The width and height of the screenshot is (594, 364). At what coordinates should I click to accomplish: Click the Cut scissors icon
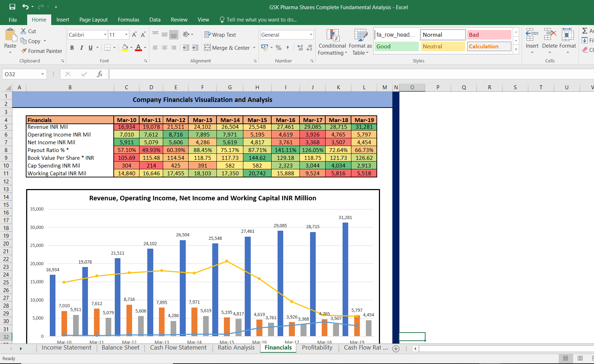pyautogui.click(x=24, y=31)
